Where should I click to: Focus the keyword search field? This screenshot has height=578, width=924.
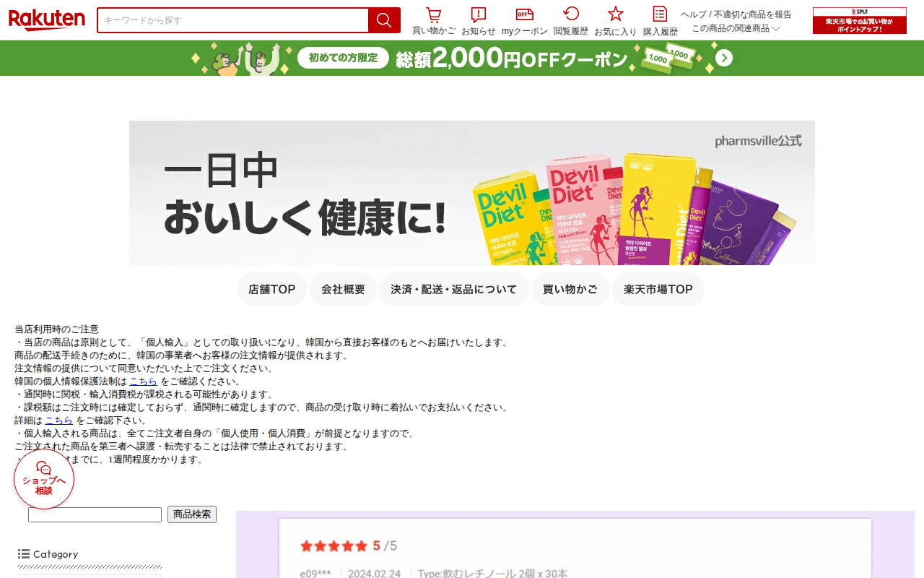[232, 20]
